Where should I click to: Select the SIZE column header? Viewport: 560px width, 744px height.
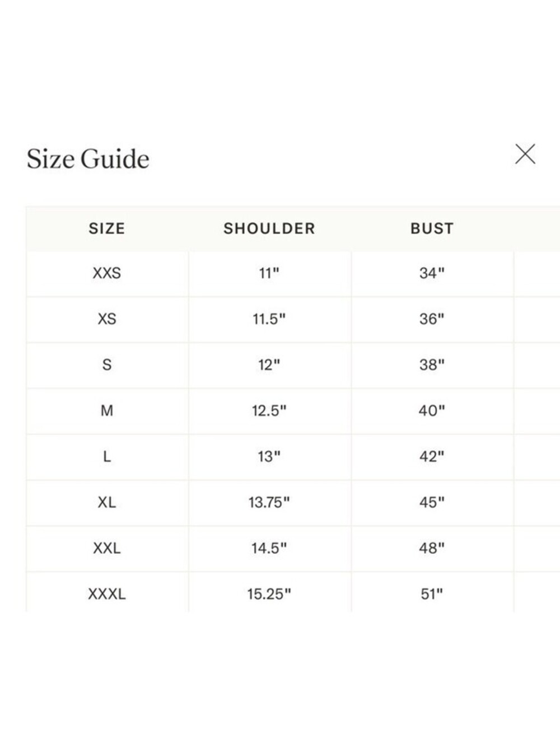click(107, 228)
